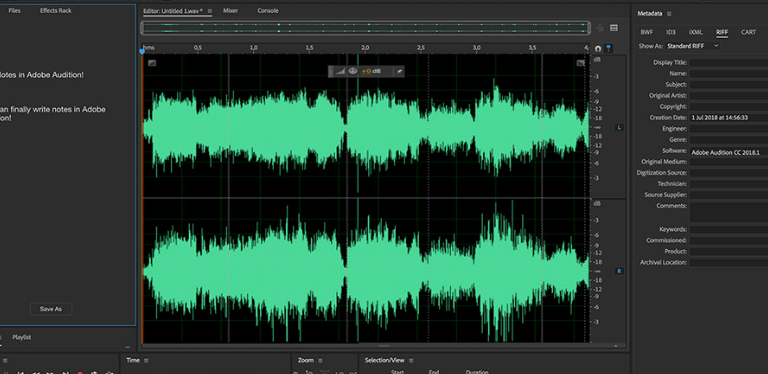Viewport: 768px width, 374px height.
Task: Click the Zoom panel title
Action: 305,360
